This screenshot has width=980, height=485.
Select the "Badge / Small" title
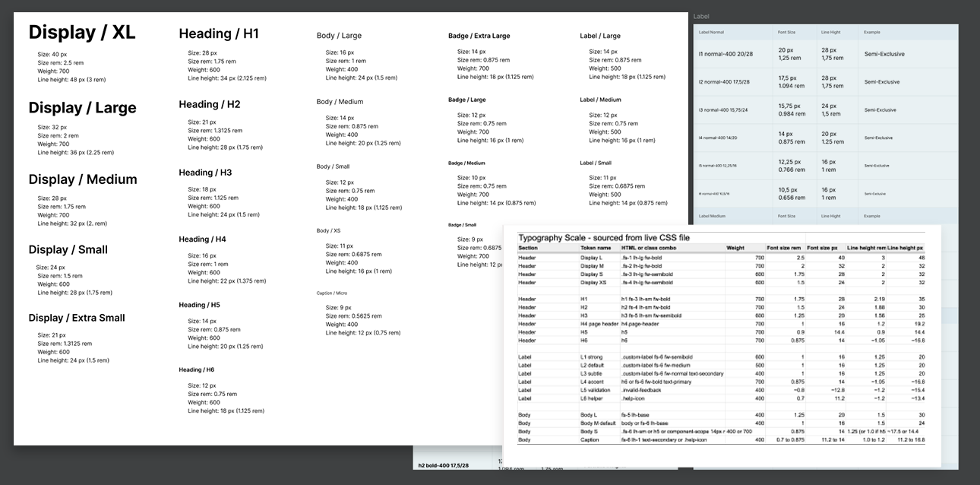462,225
